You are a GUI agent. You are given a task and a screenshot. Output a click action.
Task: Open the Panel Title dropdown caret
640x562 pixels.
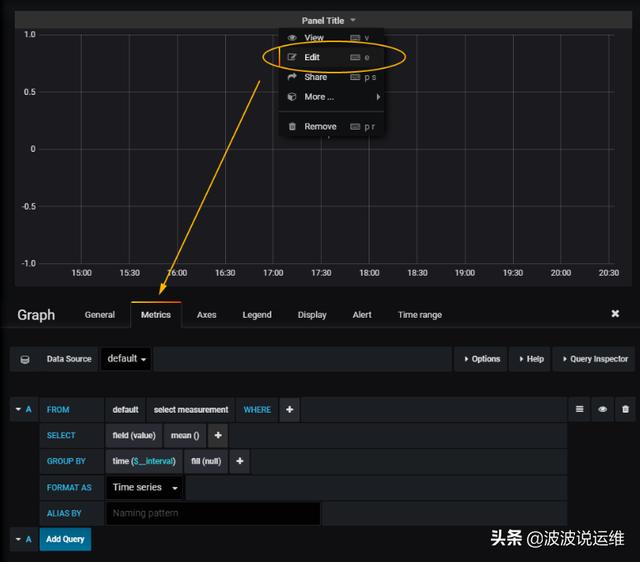353,20
